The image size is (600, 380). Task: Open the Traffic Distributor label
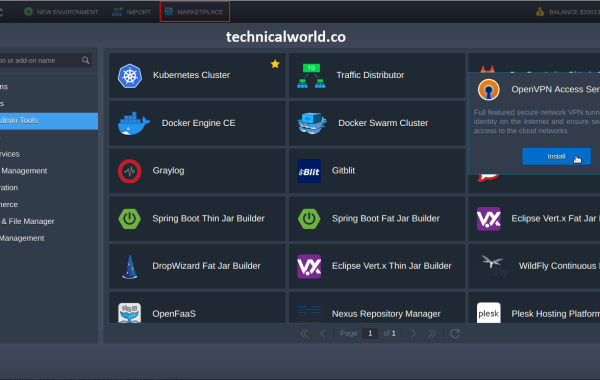tap(370, 75)
